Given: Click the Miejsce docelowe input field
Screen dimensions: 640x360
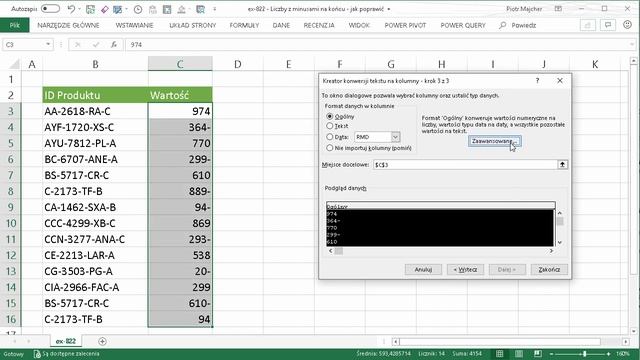Looking at the screenshot, I should pyautogui.click(x=465, y=164).
